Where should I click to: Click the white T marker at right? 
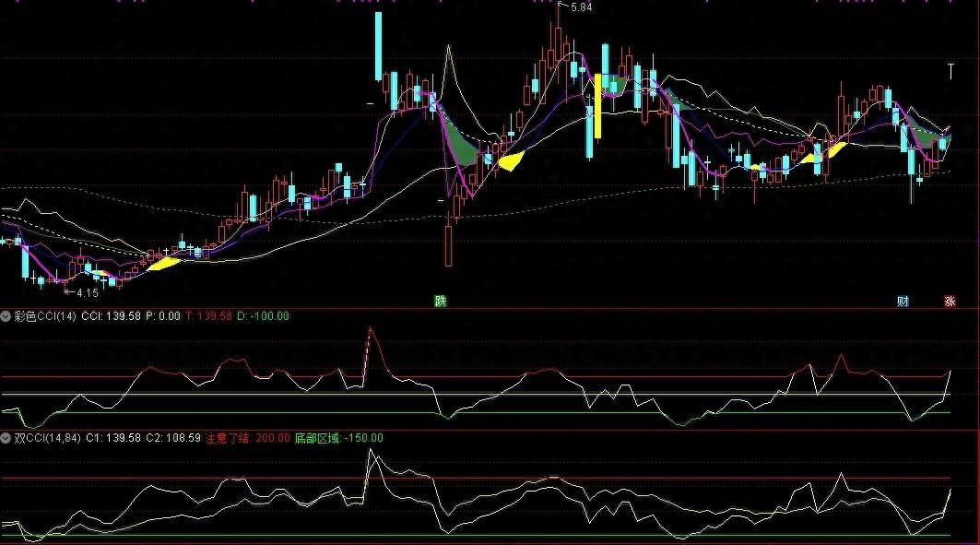pyautogui.click(x=950, y=70)
